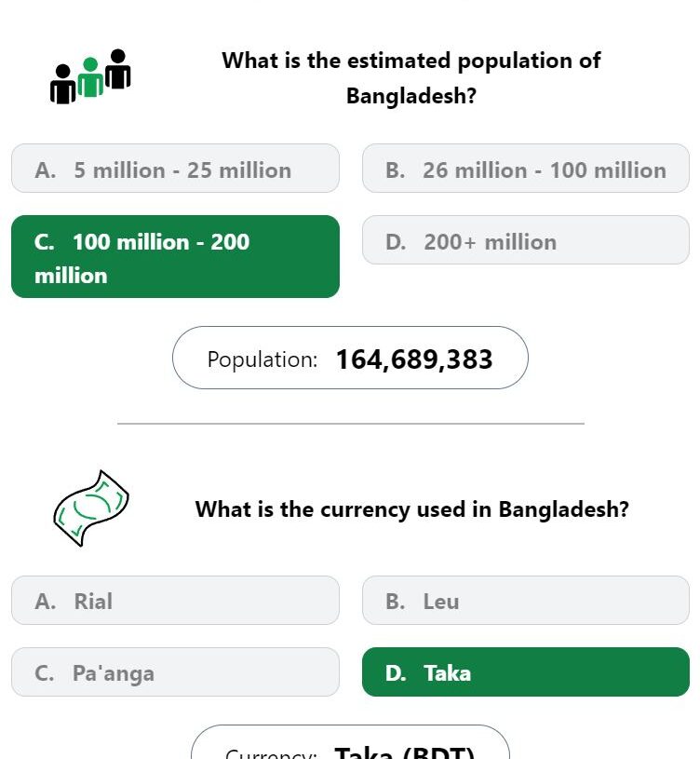Viewport: 700px width, 759px height.
Task: Click the 'What is the estimated population of' text
Action: pyautogui.click(x=411, y=61)
